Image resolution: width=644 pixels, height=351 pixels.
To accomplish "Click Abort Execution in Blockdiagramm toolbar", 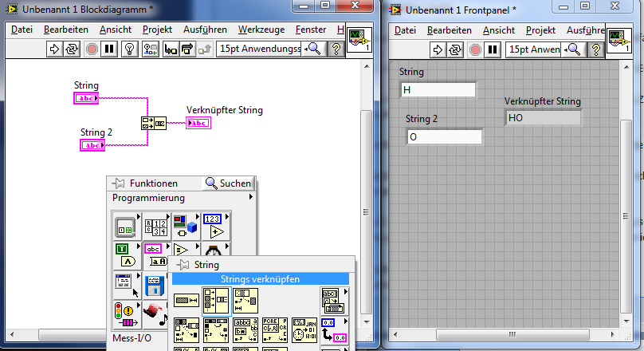I will pos(92,49).
